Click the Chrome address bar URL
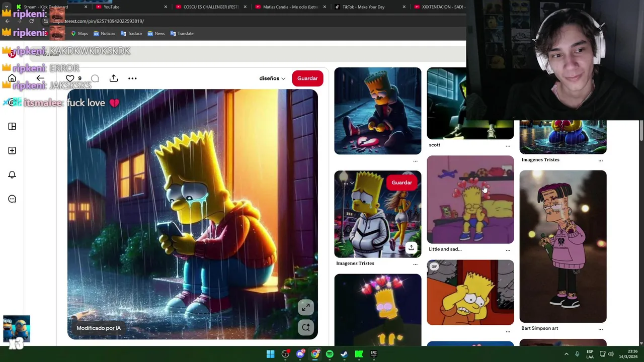This screenshot has height=362, width=644. click(x=98, y=21)
